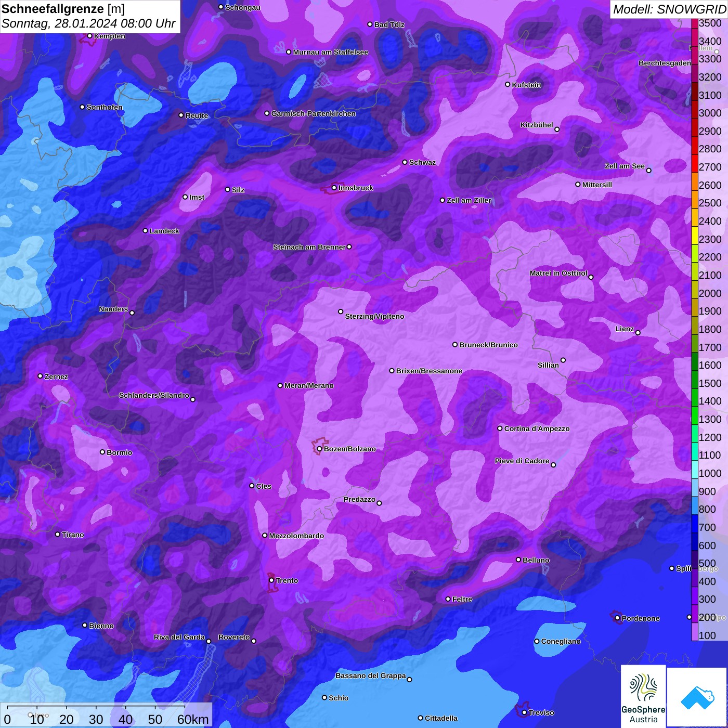Click the Rovereto label

234,637
